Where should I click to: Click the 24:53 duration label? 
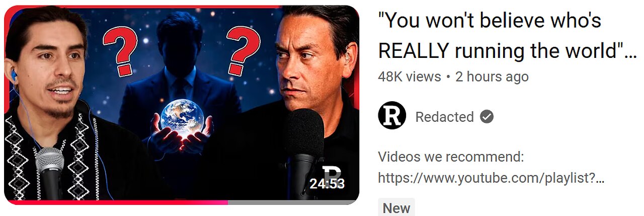click(x=327, y=184)
